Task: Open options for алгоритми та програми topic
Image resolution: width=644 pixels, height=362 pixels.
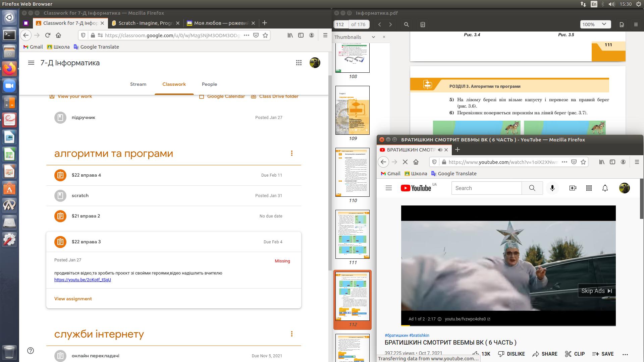Action: (x=291, y=153)
